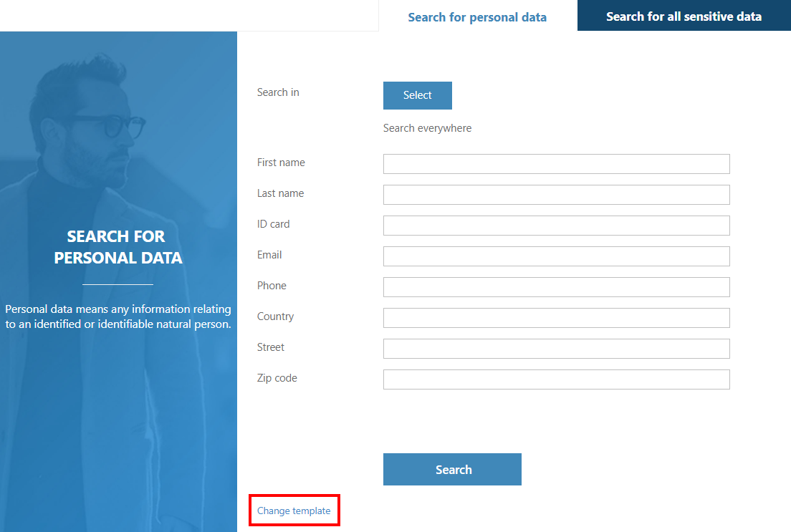This screenshot has width=791, height=532.
Task: Click the word 'Country' left of its field
Action: pyautogui.click(x=275, y=316)
